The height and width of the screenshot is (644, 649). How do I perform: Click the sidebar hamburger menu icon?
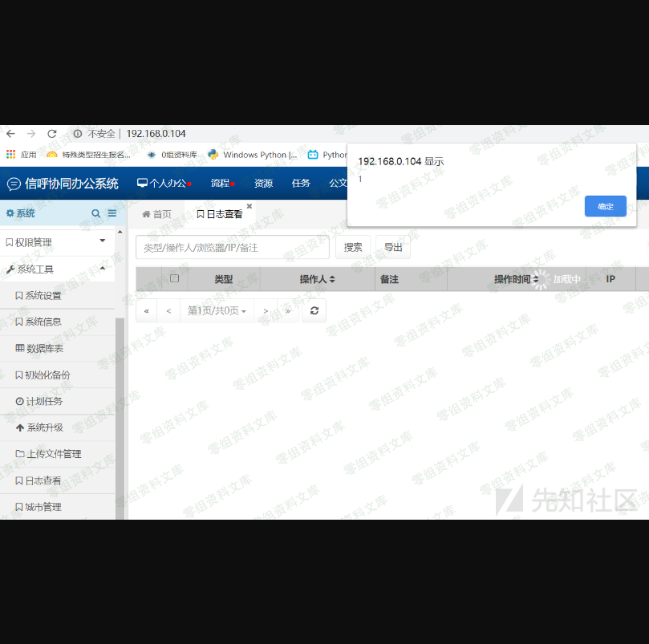pyautogui.click(x=112, y=213)
